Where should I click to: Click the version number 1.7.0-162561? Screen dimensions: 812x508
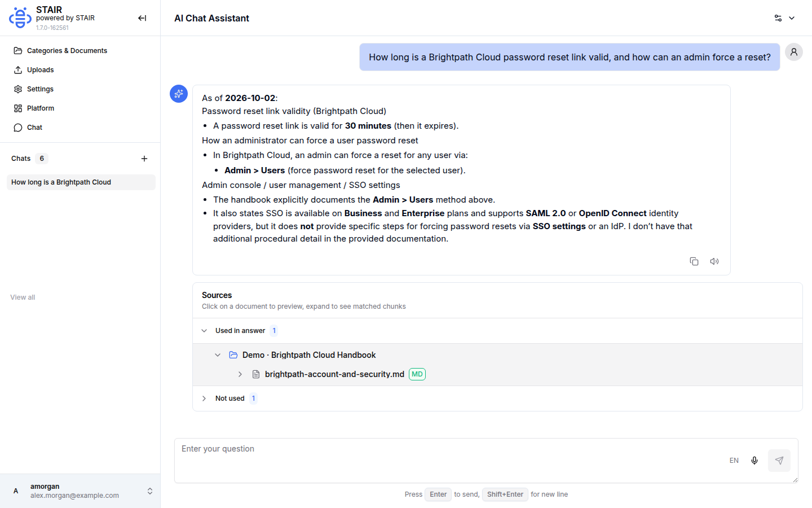52,28
